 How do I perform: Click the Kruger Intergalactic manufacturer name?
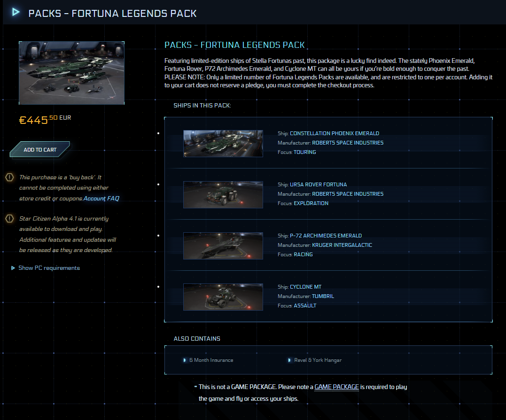point(342,245)
